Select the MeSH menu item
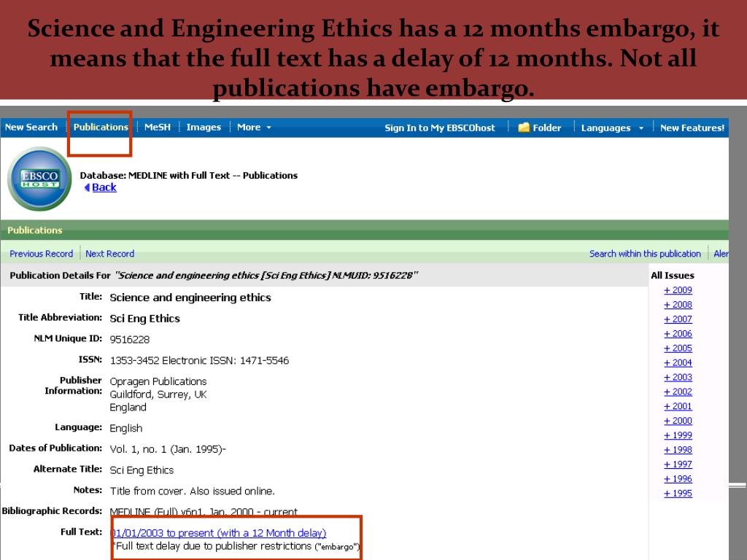This screenshot has width=747, height=560. click(158, 127)
